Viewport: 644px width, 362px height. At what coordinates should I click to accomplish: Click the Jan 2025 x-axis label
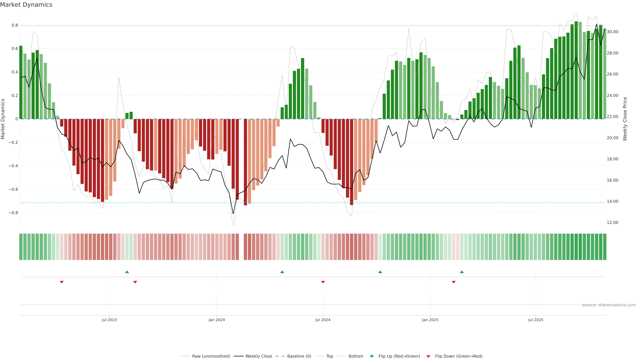tap(430, 320)
